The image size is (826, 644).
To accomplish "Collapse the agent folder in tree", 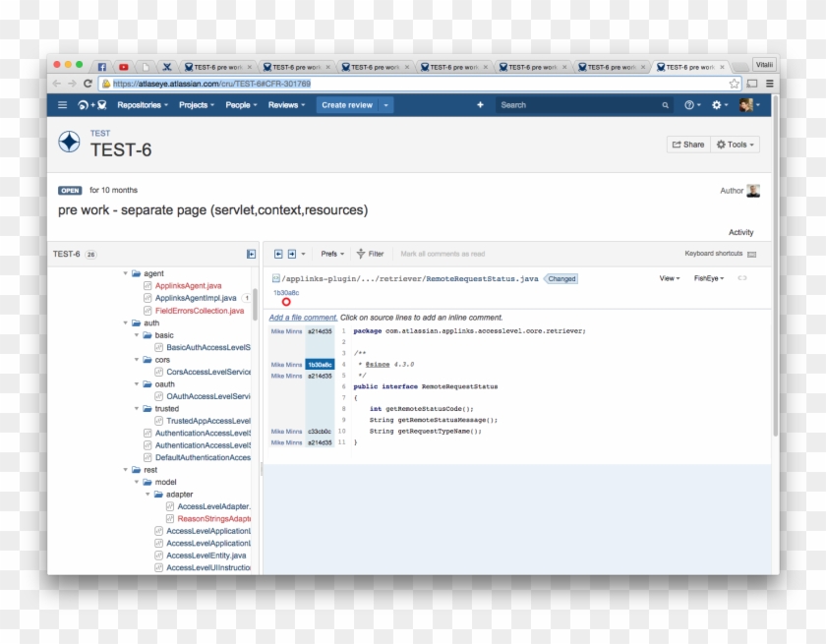I will pyautogui.click(x=125, y=273).
